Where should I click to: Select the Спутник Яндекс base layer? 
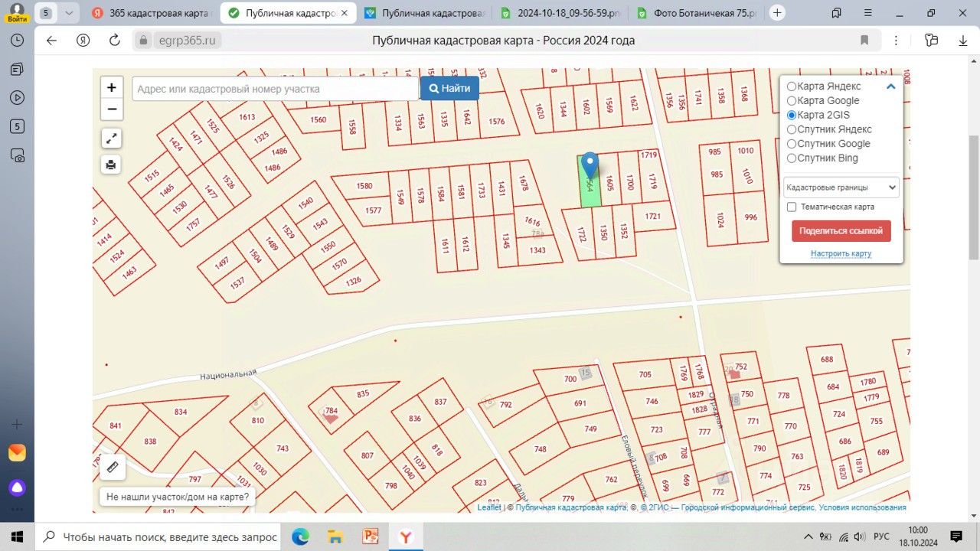tap(792, 129)
